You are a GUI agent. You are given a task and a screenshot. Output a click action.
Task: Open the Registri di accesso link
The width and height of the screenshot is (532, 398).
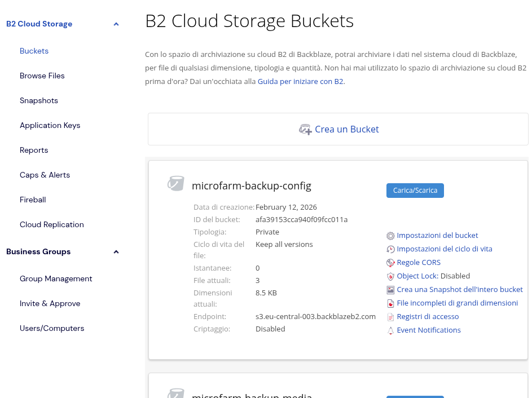[428, 317]
